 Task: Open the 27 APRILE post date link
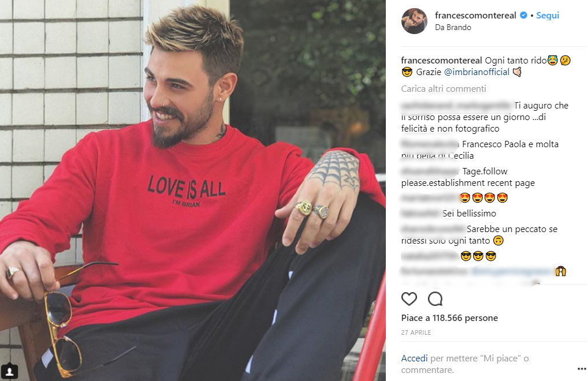[x=416, y=333]
